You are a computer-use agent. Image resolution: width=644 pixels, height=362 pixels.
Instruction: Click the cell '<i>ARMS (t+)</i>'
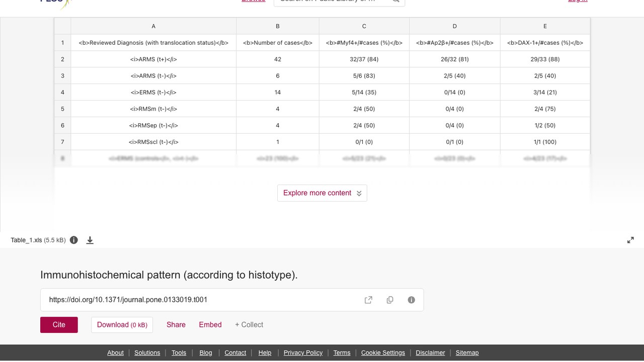click(153, 59)
